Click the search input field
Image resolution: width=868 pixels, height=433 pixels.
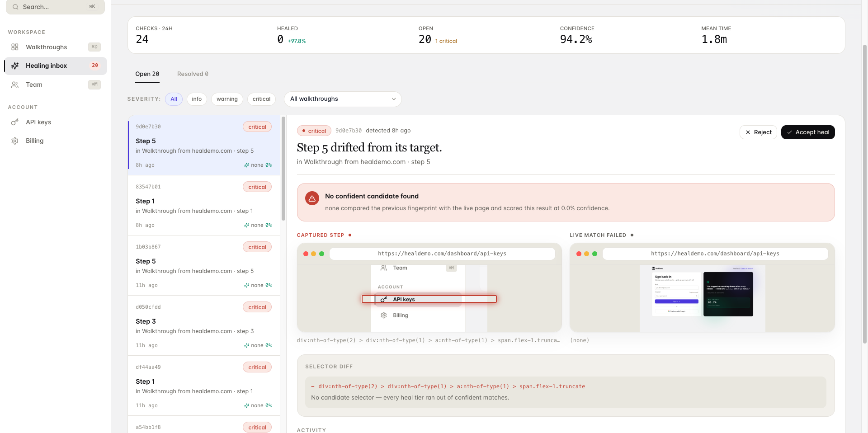click(55, 7)
